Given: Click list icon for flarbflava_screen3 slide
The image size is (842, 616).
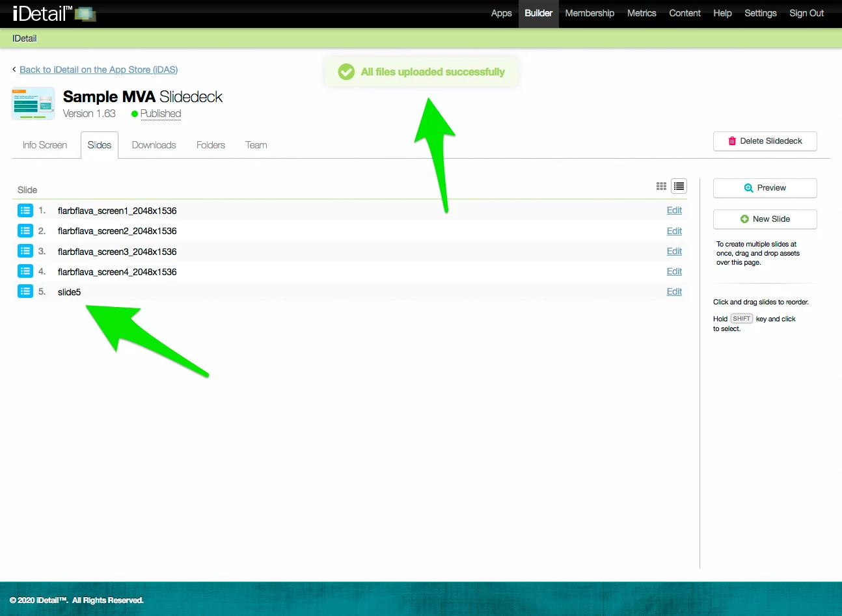Looking at the screenshot, I should pos(25,251).
